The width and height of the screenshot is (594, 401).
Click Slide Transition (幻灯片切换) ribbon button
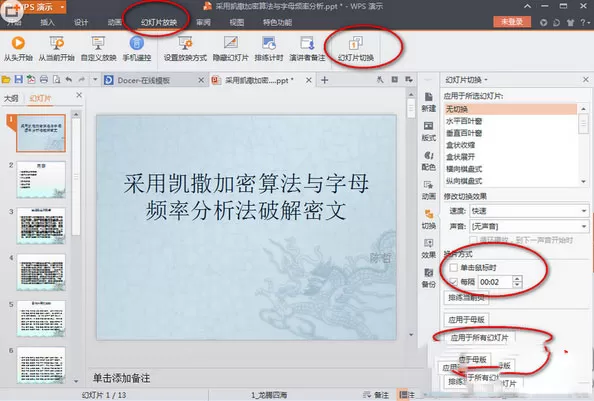pos(356,48)
